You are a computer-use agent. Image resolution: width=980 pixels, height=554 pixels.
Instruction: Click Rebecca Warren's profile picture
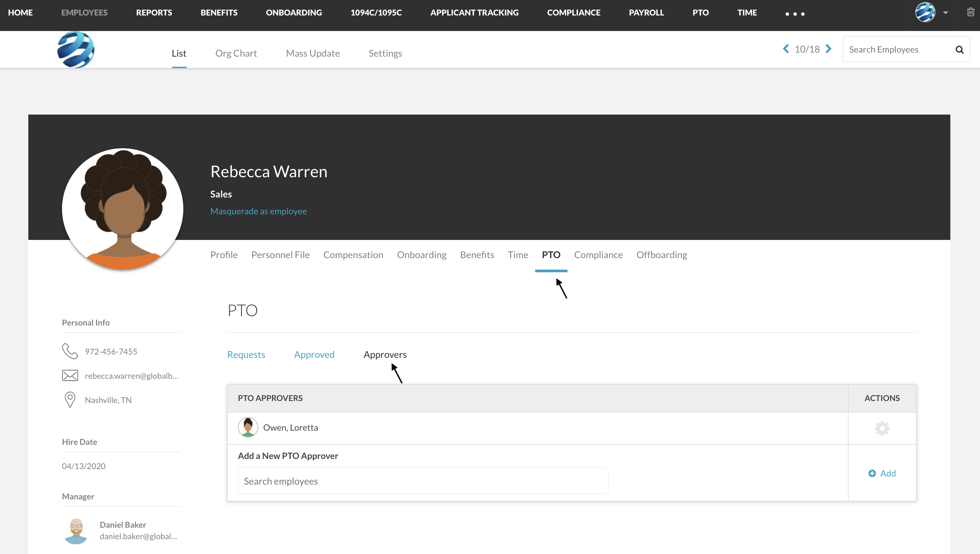pyautogui.click(x=123, y=209)
